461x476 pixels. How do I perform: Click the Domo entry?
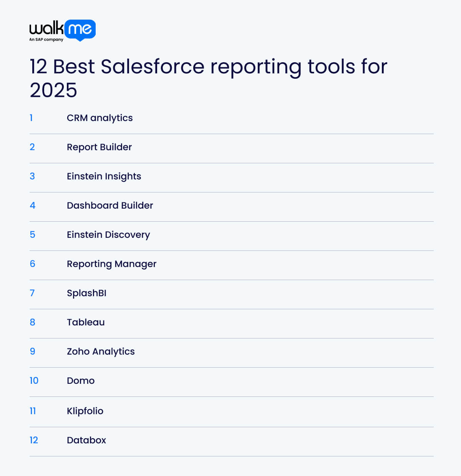tap(80, 381)
